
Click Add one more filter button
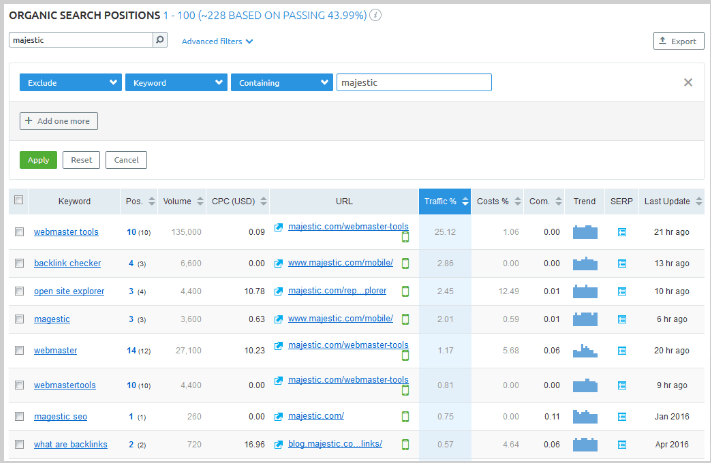click(x=58, y=121)
